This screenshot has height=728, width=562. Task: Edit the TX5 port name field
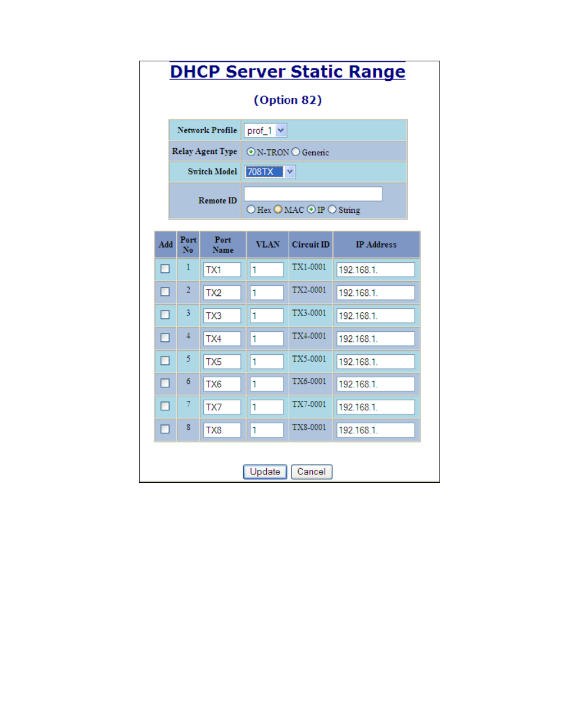point(222,362)
